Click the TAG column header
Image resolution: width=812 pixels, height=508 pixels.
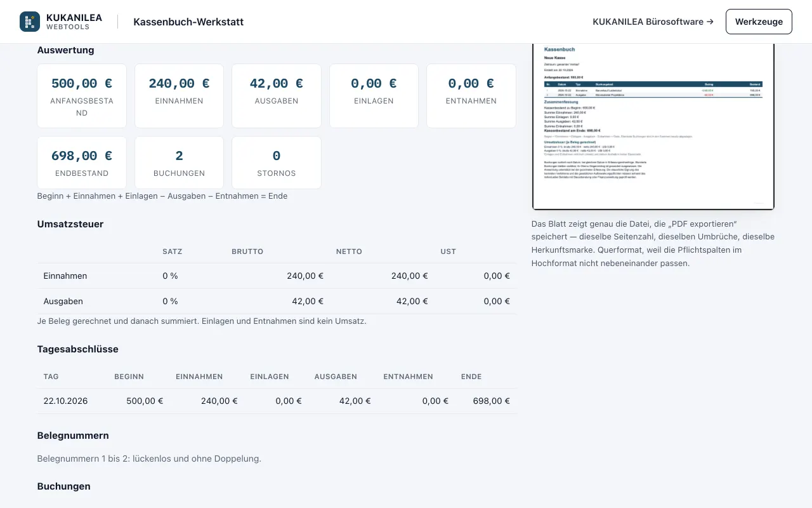coord(51,377)
